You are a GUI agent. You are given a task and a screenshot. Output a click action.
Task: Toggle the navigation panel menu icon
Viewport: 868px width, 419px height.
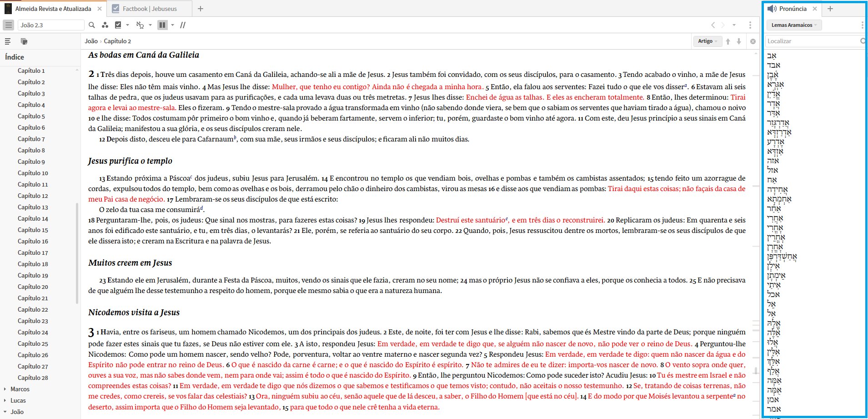coord(9,25)
